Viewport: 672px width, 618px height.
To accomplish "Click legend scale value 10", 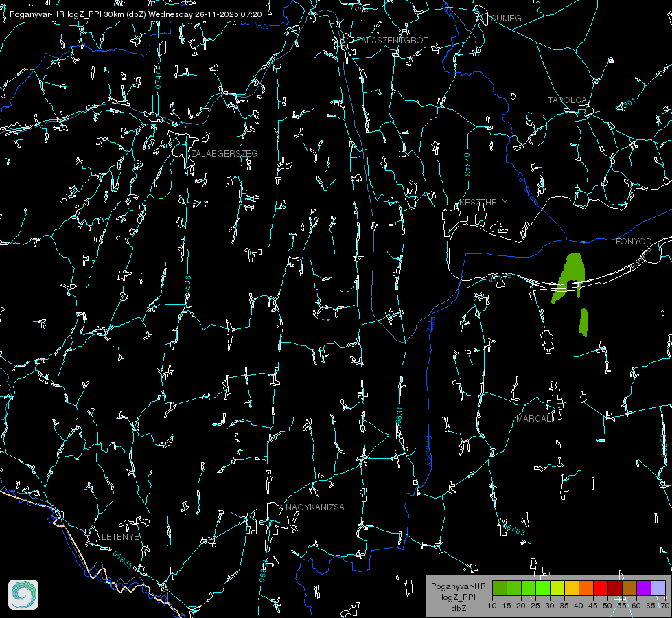I will (492, 606).
